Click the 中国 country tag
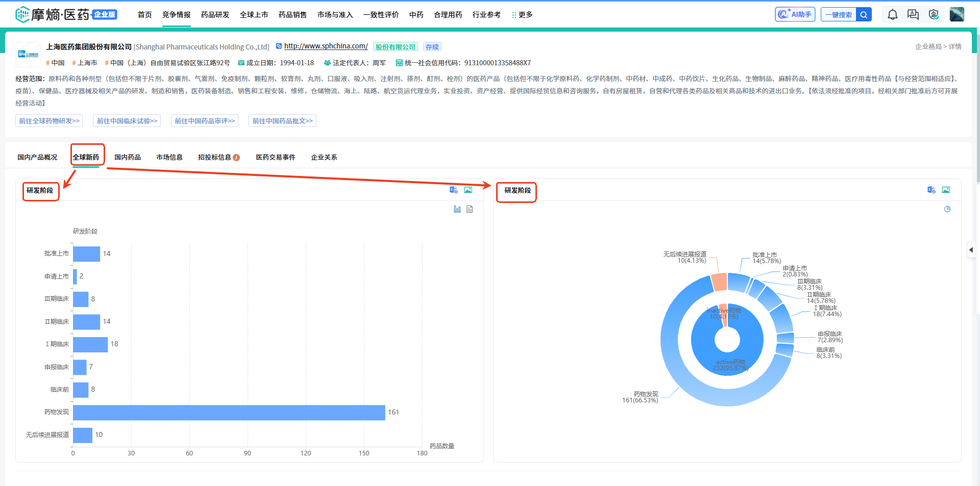This screenshot has height=486, width=980. (x=56, y=63)
